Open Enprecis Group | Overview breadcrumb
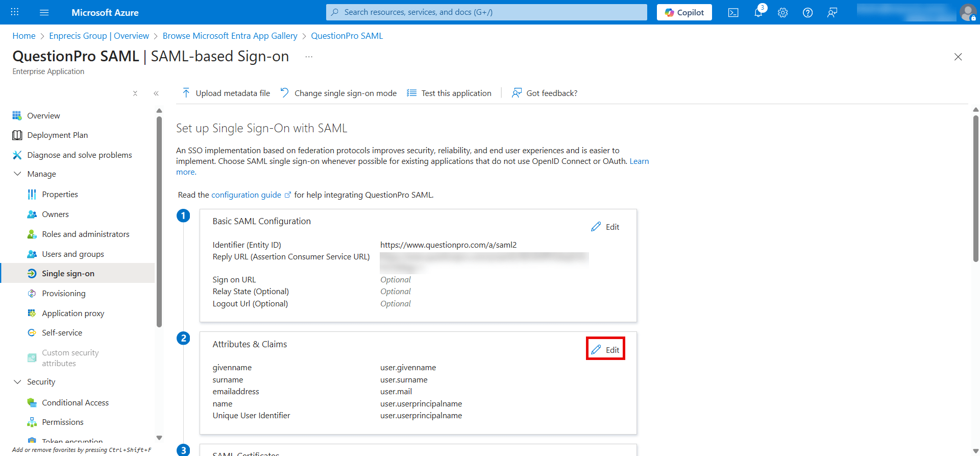 [99, 36]
